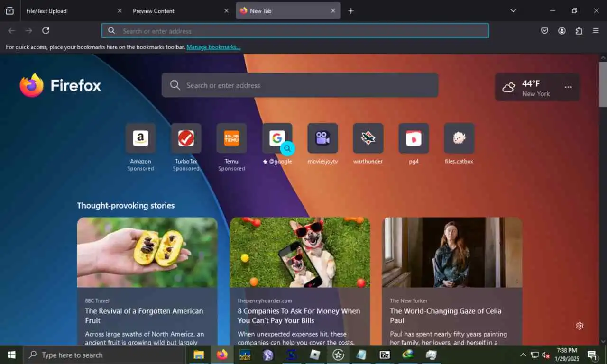Open File Explorer from taskbar
Image resolution: width=607 pixels, height=364 pixels.
click(x=199, y=355)
